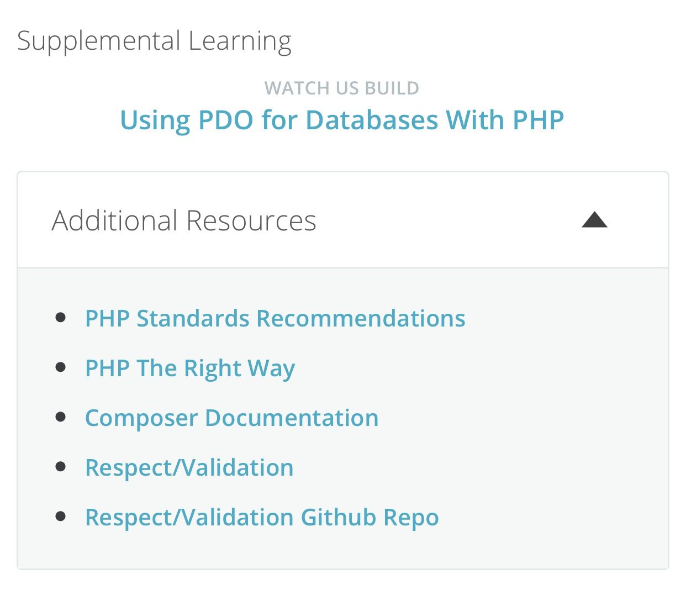Click the WATCH US BUILD label
Screen dimensions: 686x616
point(342,87)
